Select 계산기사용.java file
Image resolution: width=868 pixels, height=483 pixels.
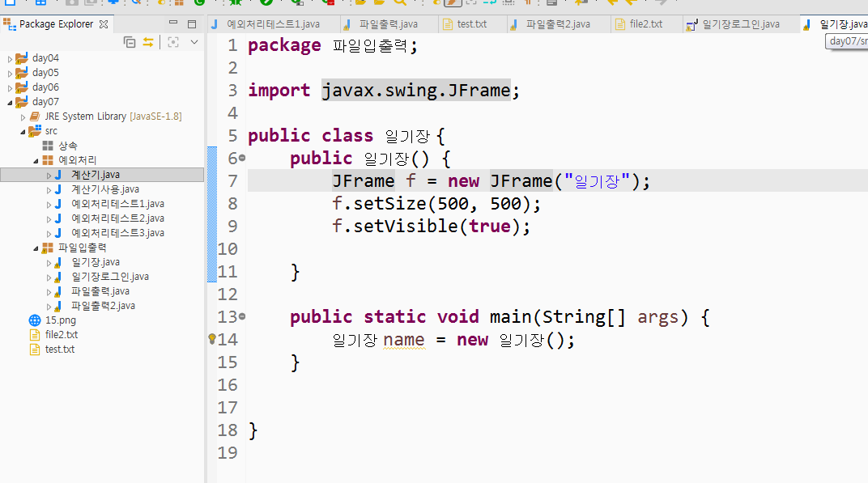(x=105, y=189)
